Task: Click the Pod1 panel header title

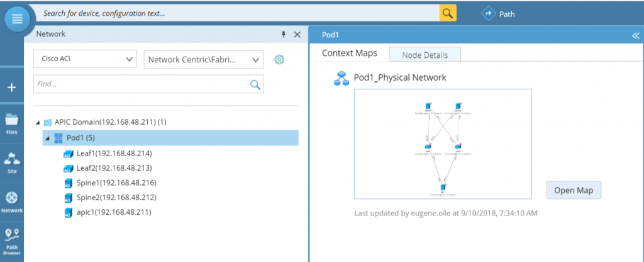Action: click(330, 35)
